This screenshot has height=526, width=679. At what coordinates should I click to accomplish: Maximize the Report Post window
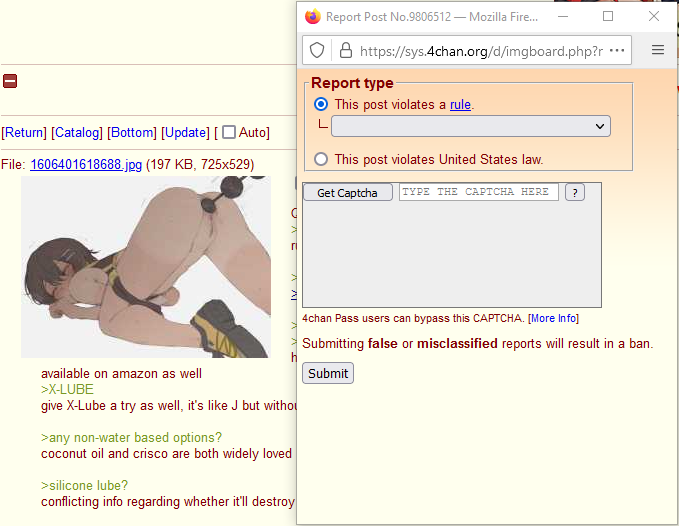pos(608,16)
